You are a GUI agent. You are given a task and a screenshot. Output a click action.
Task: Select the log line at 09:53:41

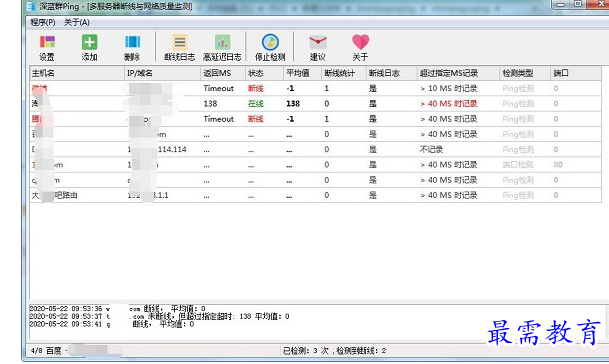[112, 324]
